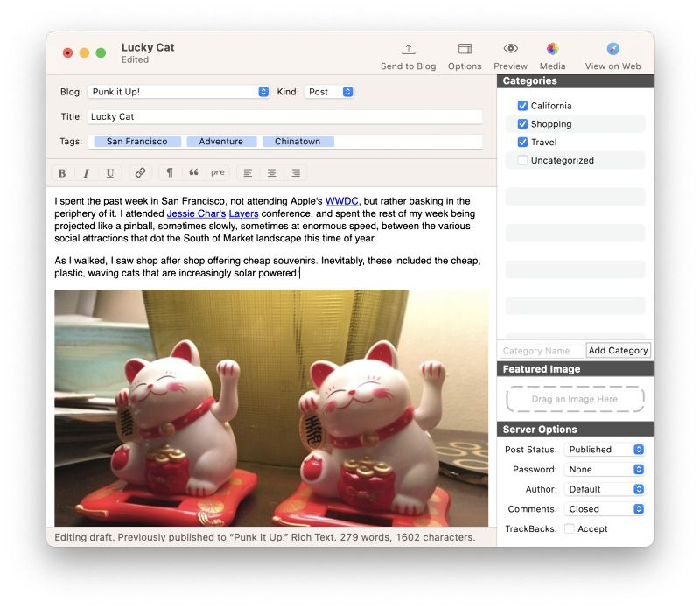Apply italic formatting
This screenshot has width=700, height=608.
click(86, 172)
